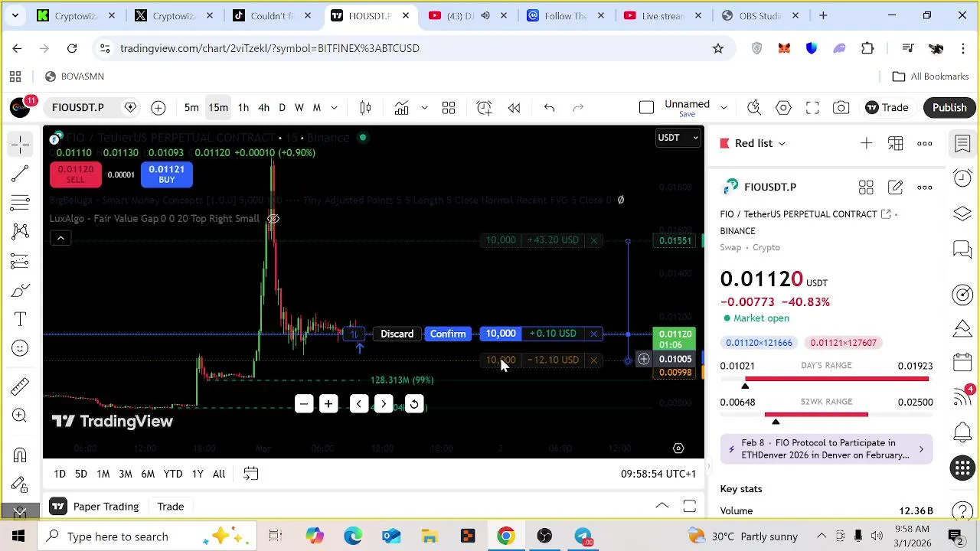
Task: Select the brush drawing tool
Action: click(x=21, y=290)
